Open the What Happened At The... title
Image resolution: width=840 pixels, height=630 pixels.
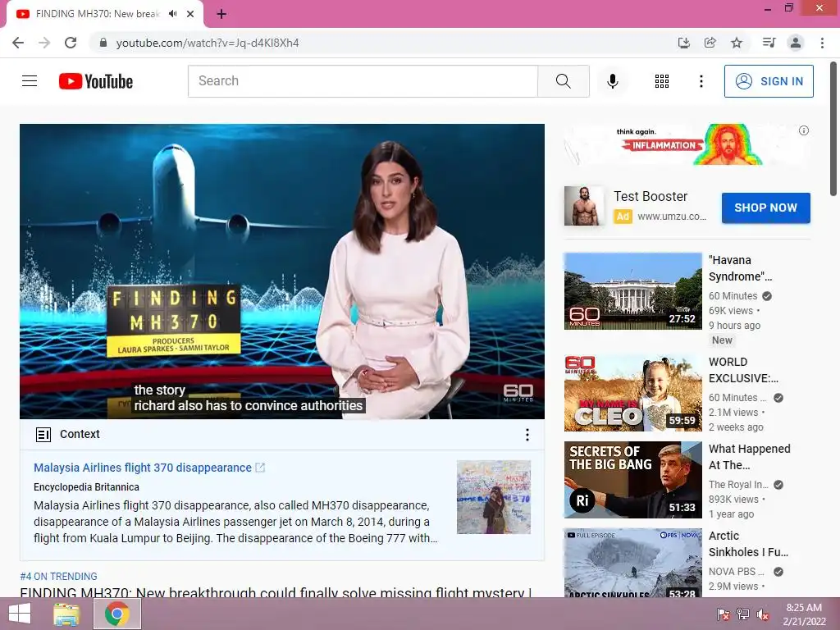(750, 457)
